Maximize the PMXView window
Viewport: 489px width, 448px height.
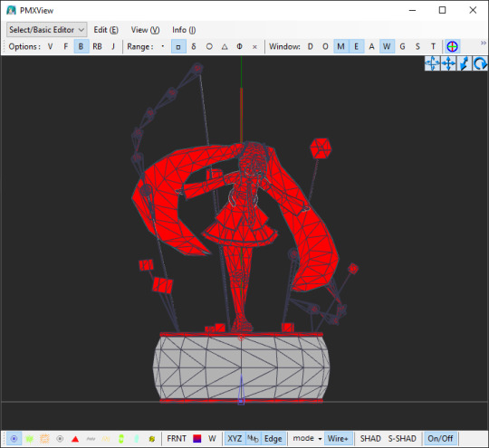442,10
